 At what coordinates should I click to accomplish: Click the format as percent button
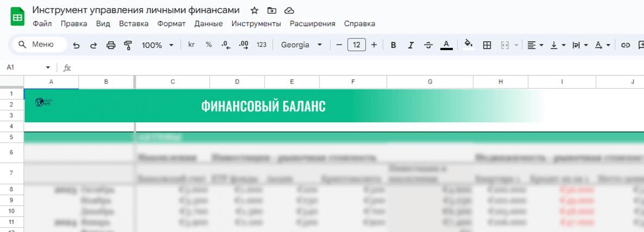209,45
